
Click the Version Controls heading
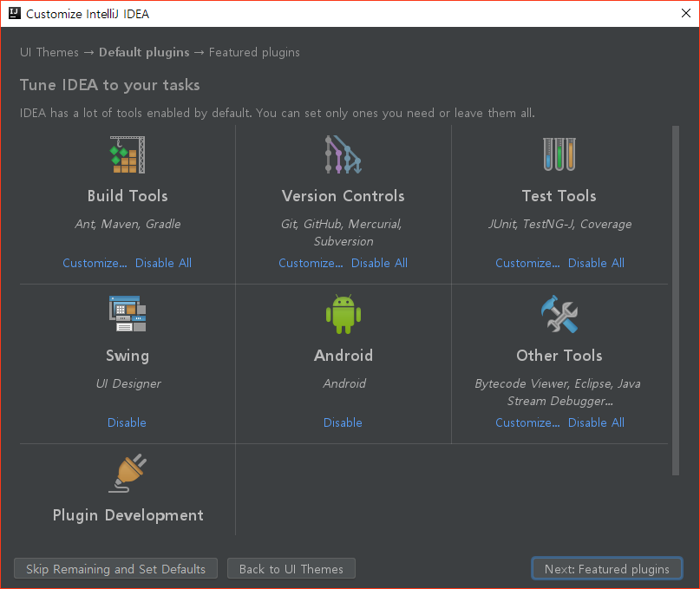343,196
